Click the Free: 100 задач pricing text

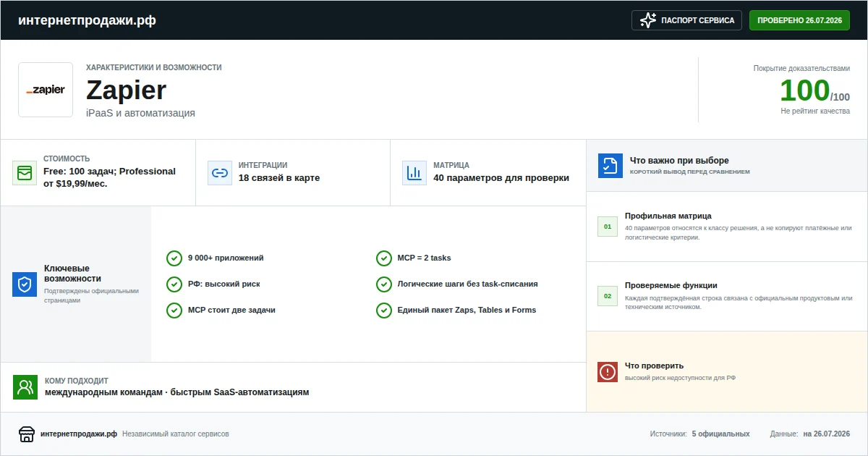click(x=109, y=177)
